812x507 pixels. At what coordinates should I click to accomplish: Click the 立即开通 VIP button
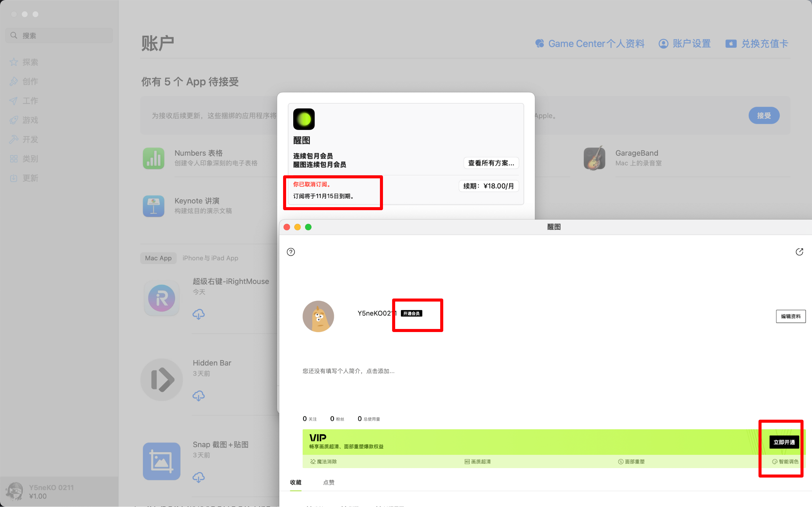click(x=784, y=442)
